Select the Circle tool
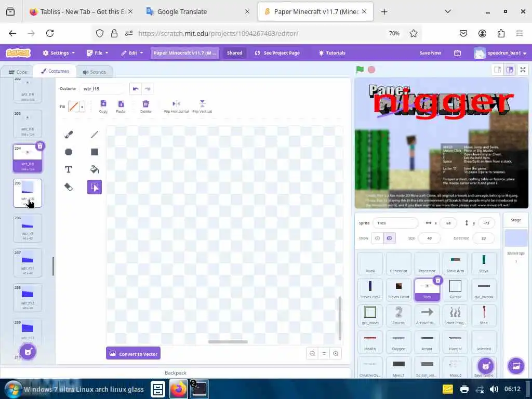The height and width of the screenshot is (399, 532). click(x=69, y=152)
